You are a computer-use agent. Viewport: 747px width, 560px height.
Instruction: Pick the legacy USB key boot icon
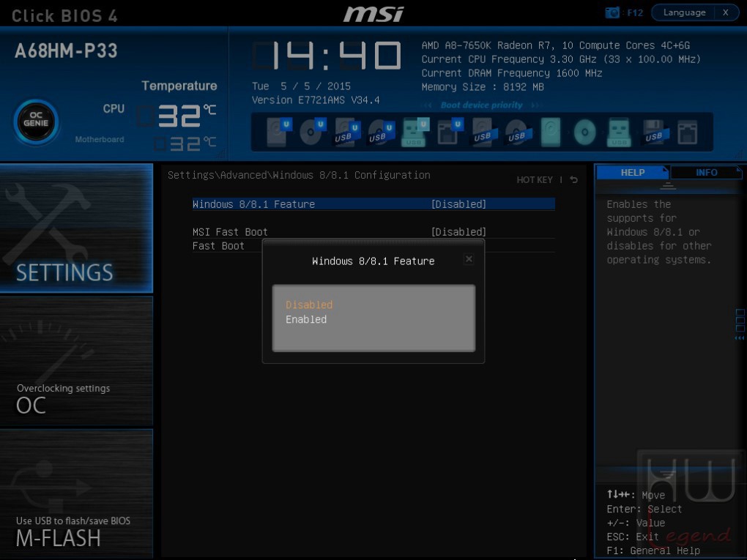(619, 132)
